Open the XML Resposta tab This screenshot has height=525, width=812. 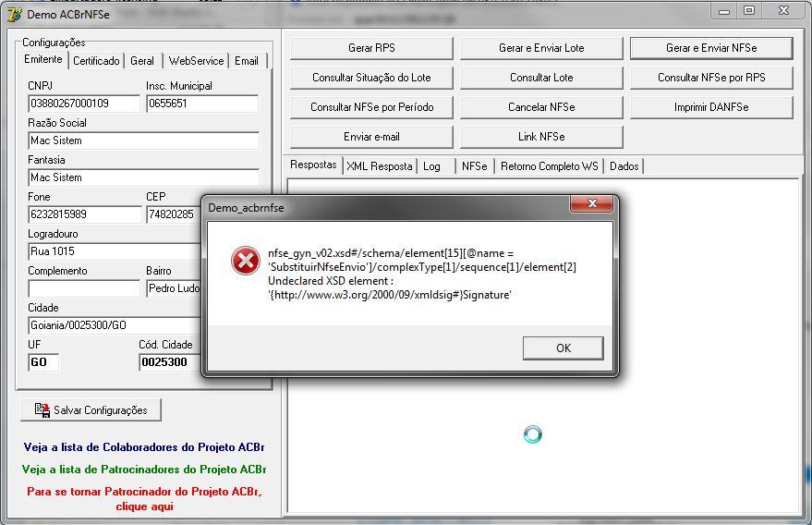coord(380,166)
